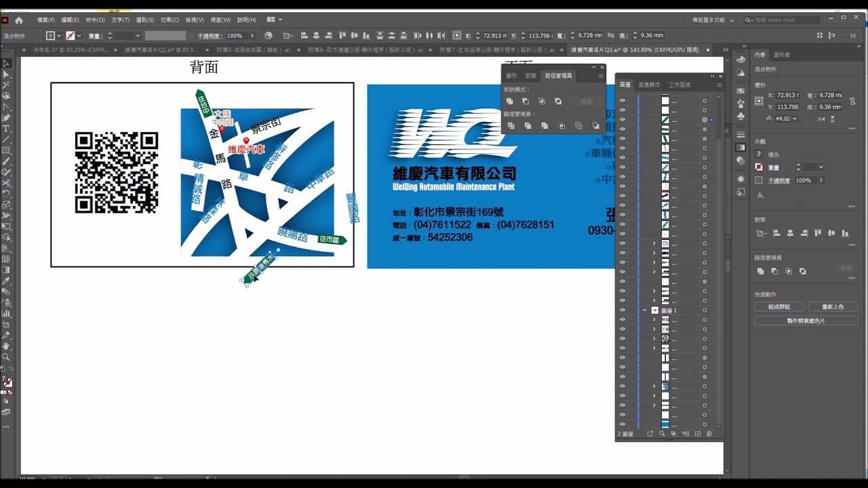This screenshot has height=488, width=868.
Task: Click the 重新上色 quick action button
Action: click(x=833, y=307)
